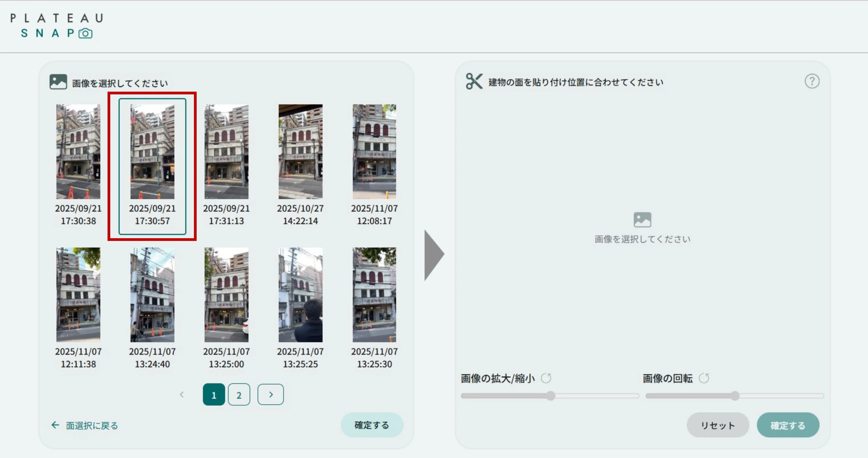This screenshot has height=458, width=868.
Task: Reset image rotation with the circular arrow icon
Action: [x=704, y=378]
